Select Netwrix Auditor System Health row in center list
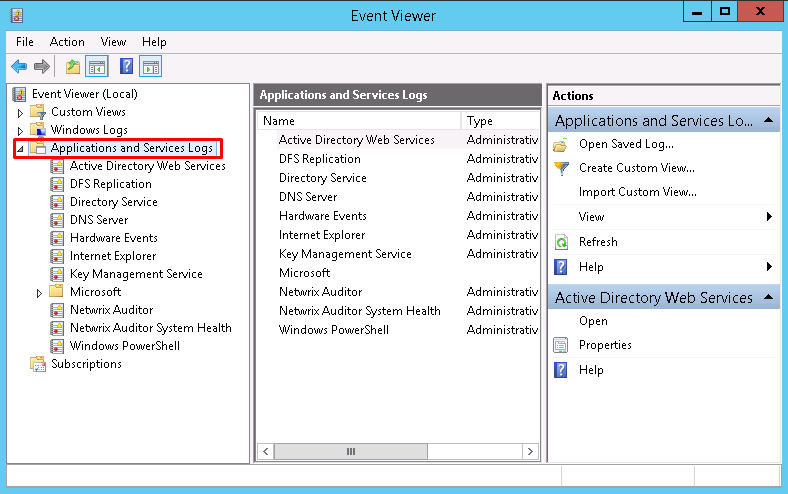Screen dimensions: 788x494 point(399,311)
